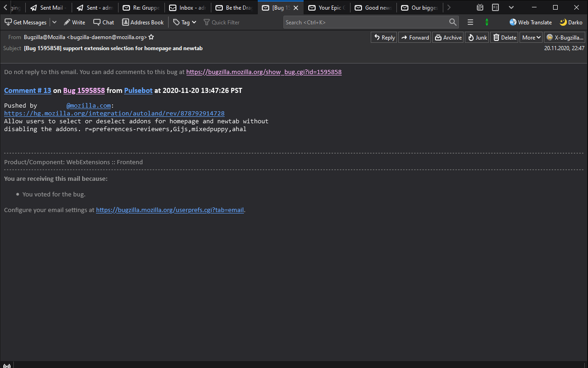Open the Address Book
The height and width of the screenshot is (368, 588).
coord(143,22)
